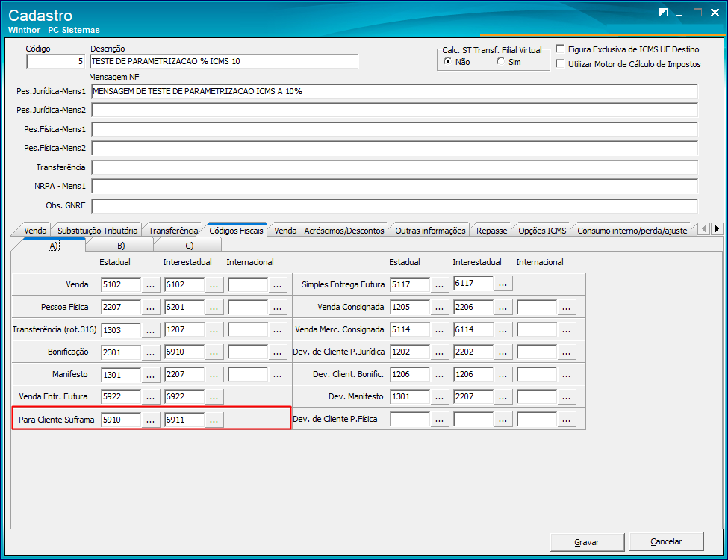Select the Opções ICMS tab

click(x=542, y=231)
